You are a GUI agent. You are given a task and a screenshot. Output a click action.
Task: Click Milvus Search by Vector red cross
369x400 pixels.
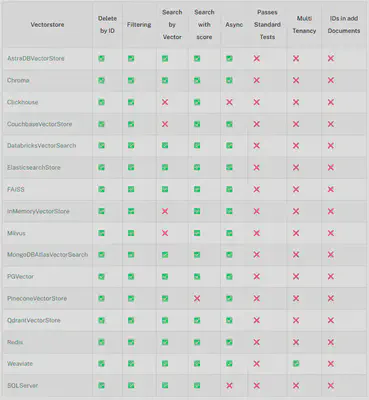tap(165, 233)
